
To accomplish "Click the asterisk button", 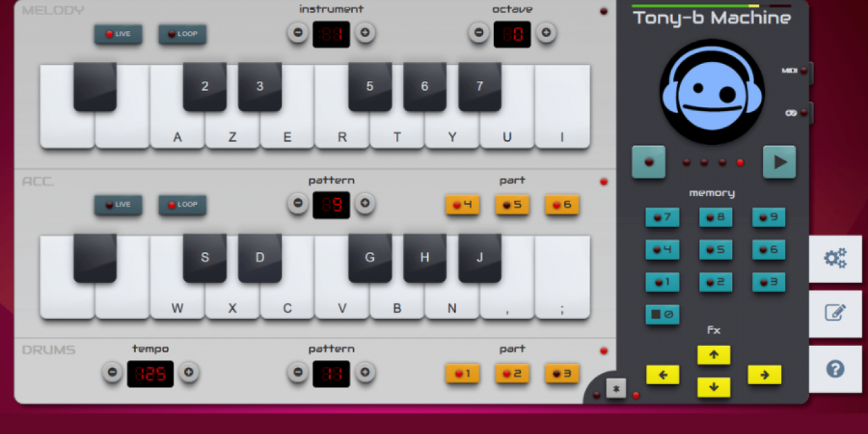I will (616, 388).
